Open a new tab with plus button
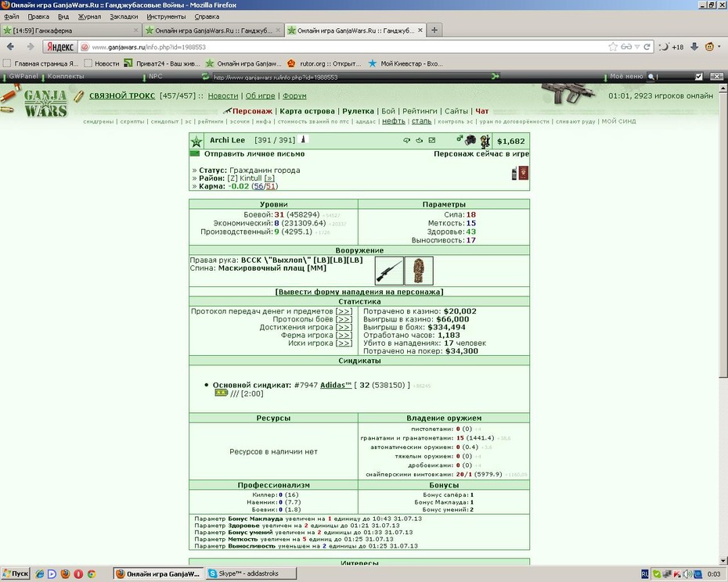The width and height of the screenshot is (728, 582). point(434,31)
